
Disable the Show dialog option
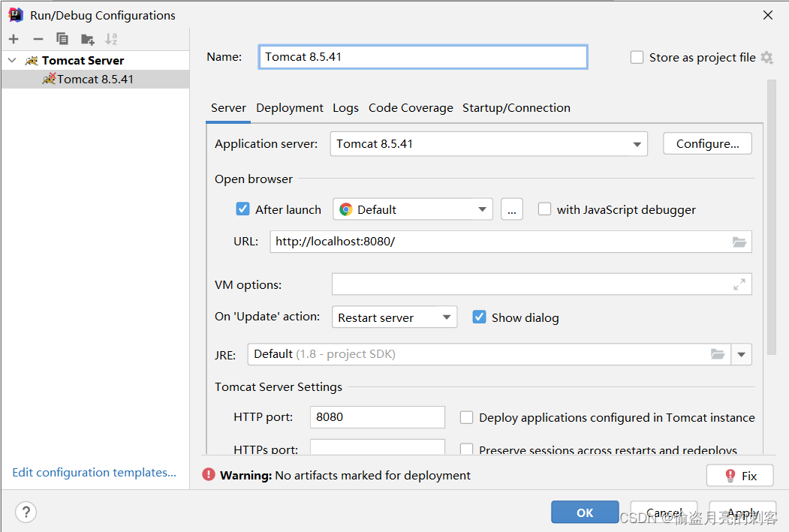click(x=479, y=317)
